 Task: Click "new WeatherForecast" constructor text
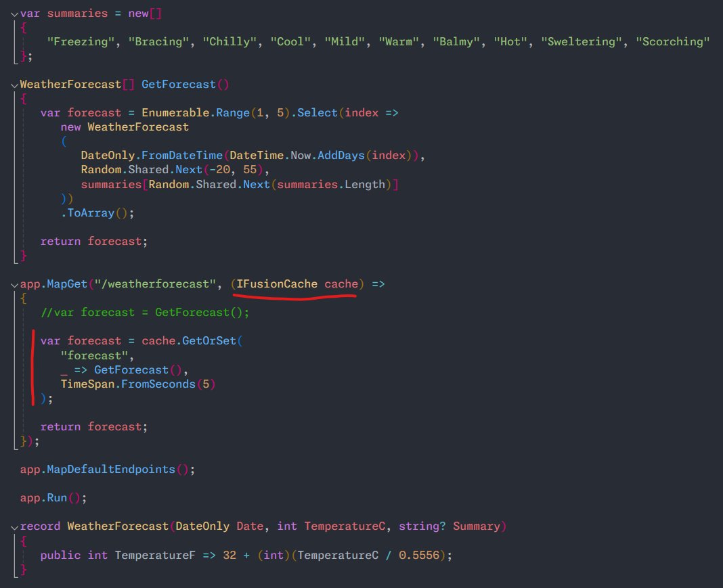(x=125, y=127)
